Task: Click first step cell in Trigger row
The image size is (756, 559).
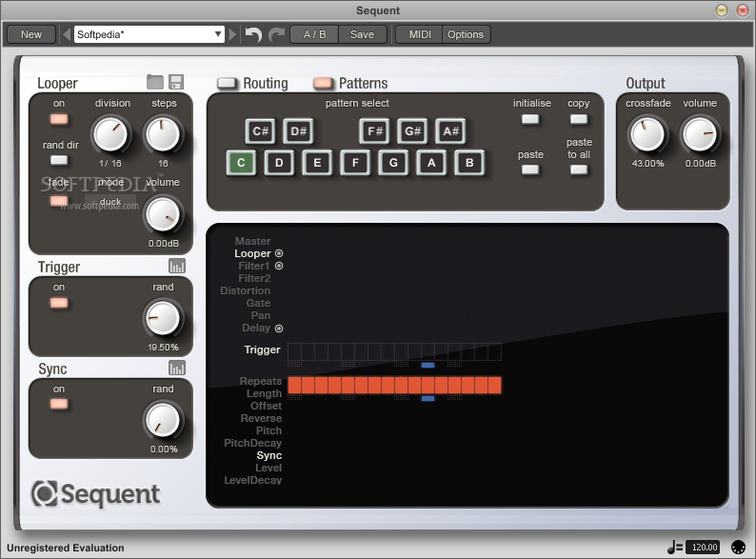Action: (294, 351)
